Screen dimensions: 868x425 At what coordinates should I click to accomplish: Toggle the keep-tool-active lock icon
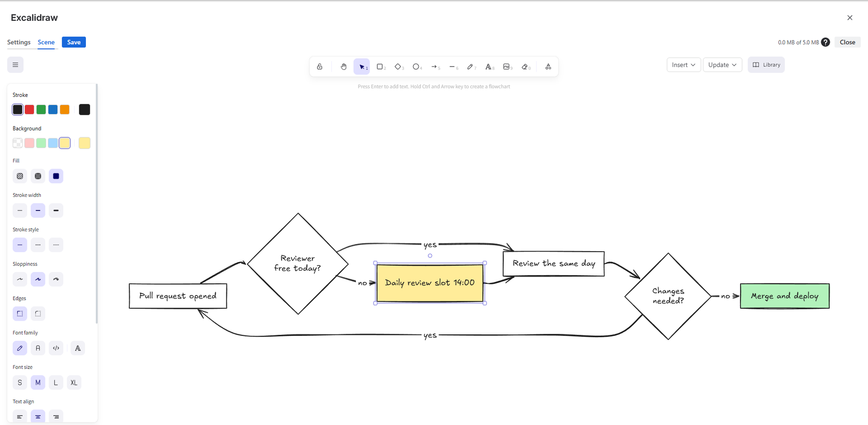[x=320, y=67]
